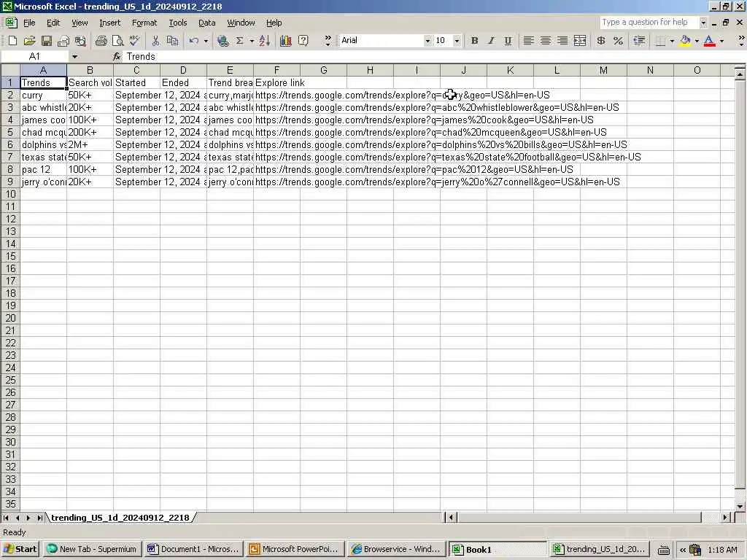Open the AutoSum functions dropdown arrow
The height and width of the screenshot is (560, 747).
(252, 41)
